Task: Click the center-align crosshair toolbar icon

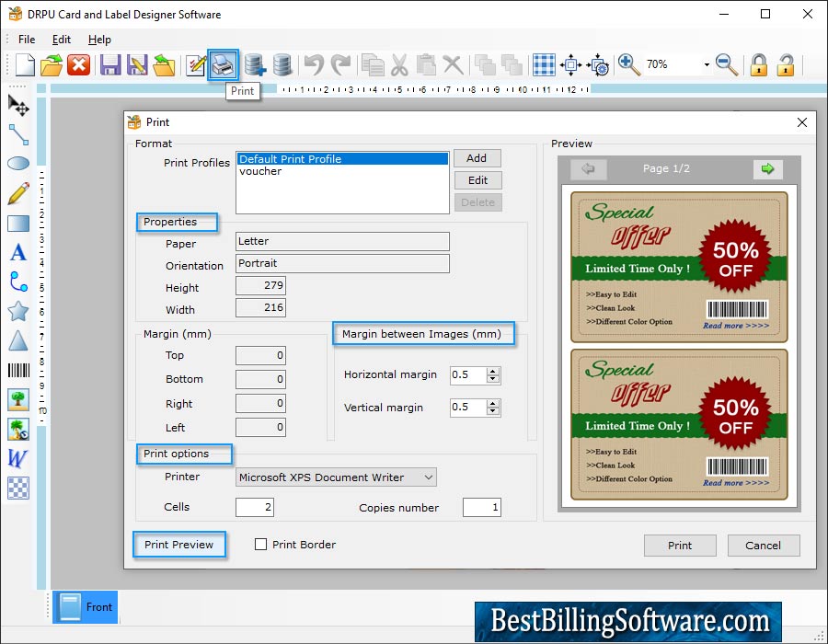Action: (570, 65)
